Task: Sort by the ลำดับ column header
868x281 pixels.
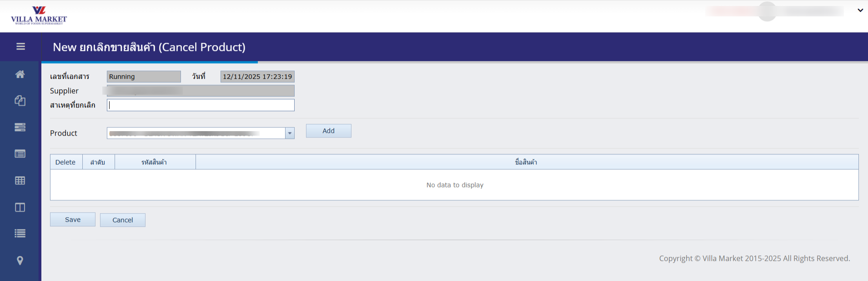Action: point(99,162)
